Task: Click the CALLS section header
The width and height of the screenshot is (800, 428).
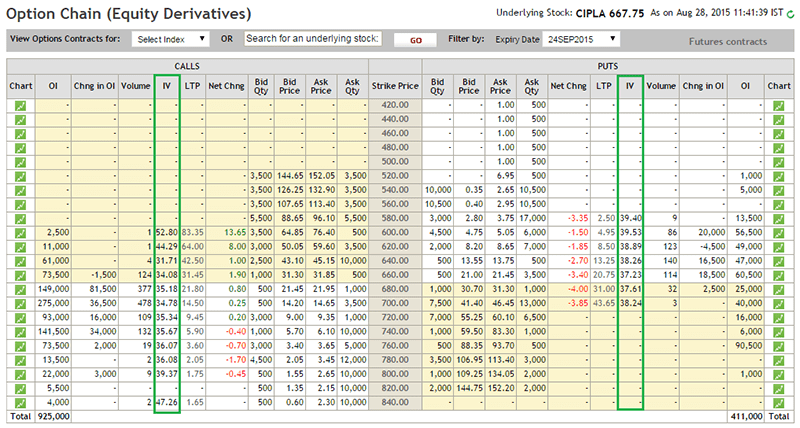Action: pos(187,66)
